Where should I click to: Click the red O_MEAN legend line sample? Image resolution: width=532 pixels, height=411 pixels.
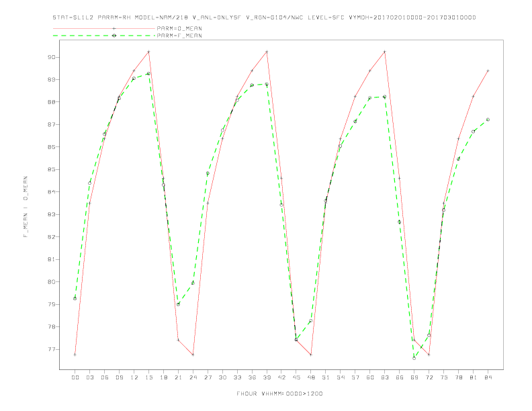pos(104,28)
